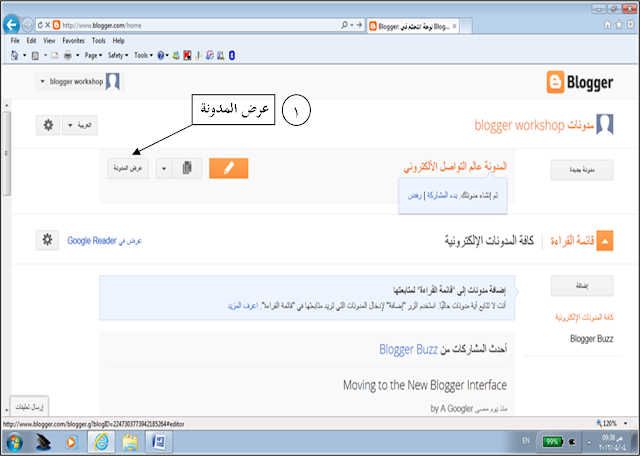This screenshot has width=640, height=456.
Task: Open the blog title المدونة عالم التواصل link
Action: click(x=455, y=166)
